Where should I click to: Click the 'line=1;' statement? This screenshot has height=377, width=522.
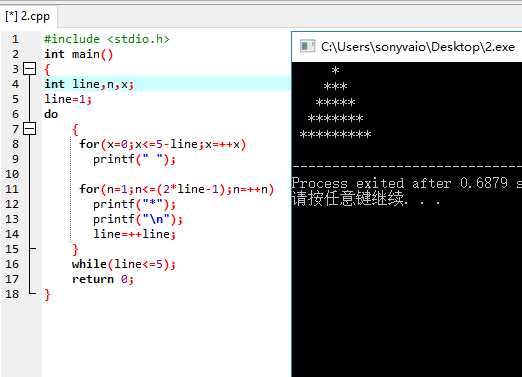pos(68,99)
